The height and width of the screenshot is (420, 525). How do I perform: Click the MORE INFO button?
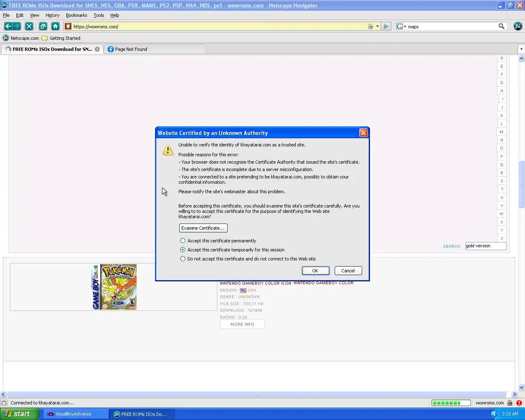tap(242, 324)
